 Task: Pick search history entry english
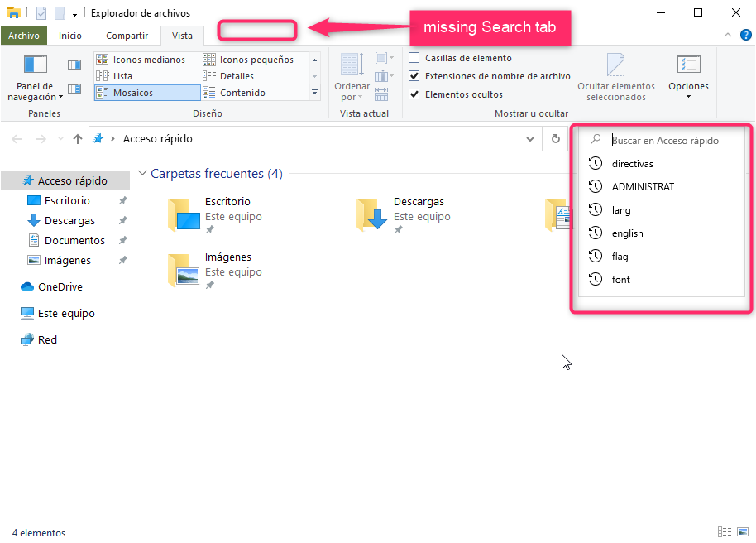[x=662, y=233]
